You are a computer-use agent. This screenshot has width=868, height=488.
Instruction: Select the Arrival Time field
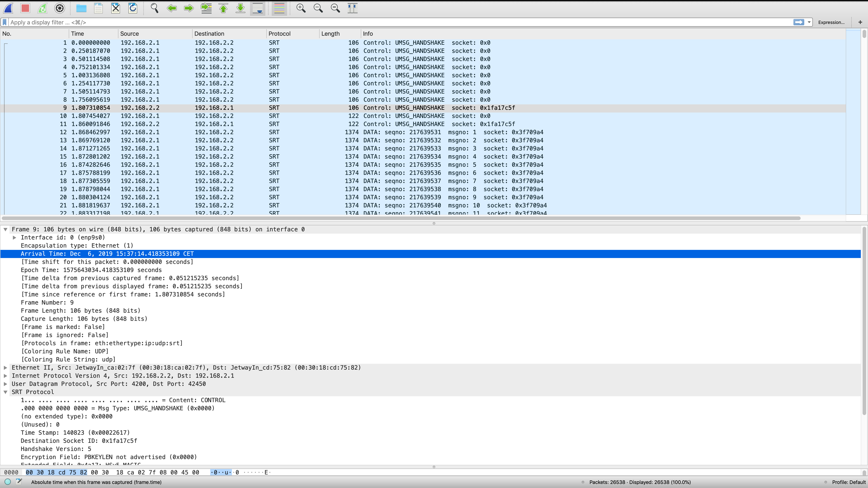pyautogui.click(x=431, y=253)
